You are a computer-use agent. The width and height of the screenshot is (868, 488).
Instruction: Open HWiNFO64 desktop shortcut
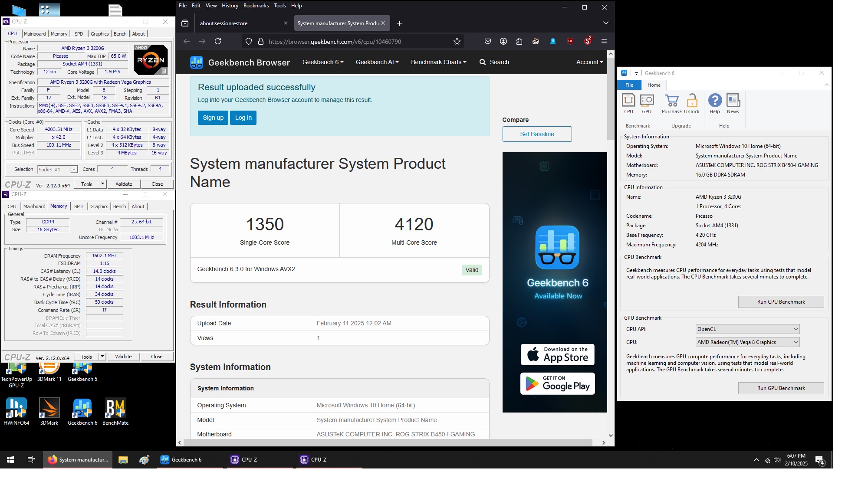[16, 411]
